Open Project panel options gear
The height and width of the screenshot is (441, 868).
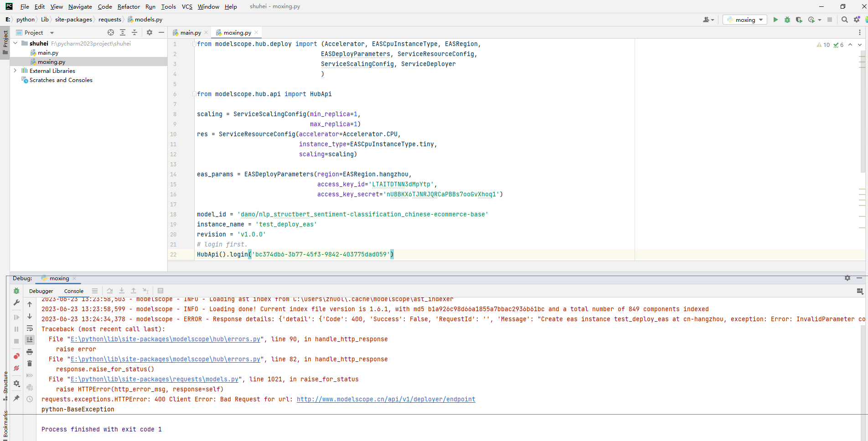150,32
